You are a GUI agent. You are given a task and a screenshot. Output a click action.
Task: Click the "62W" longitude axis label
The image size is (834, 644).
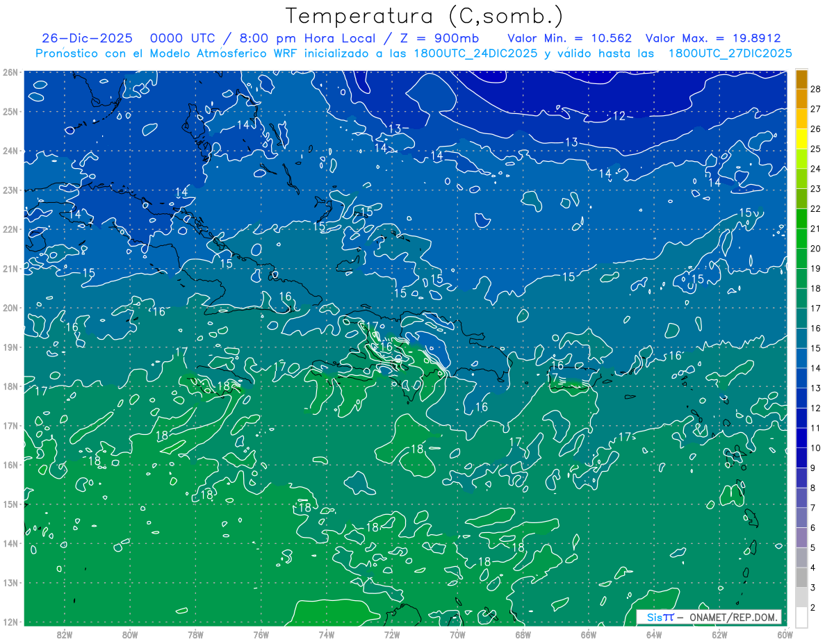(x=720, y=635)
